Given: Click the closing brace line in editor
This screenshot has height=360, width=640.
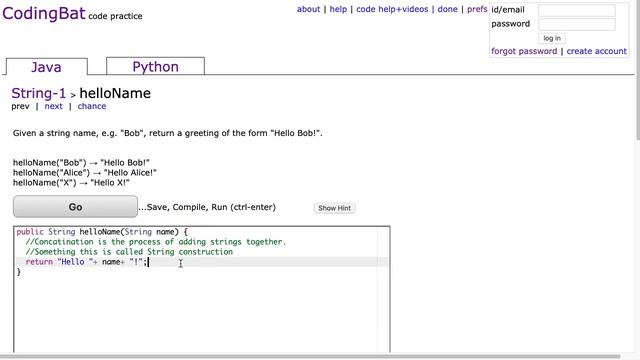Looking at the screenshot, I should 19,272.
